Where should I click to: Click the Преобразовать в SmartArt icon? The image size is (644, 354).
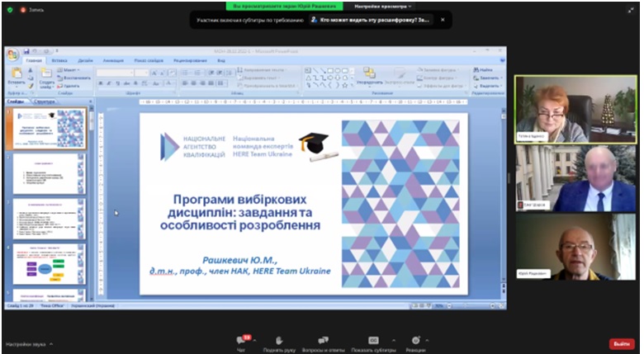click(x=240, y=86)
